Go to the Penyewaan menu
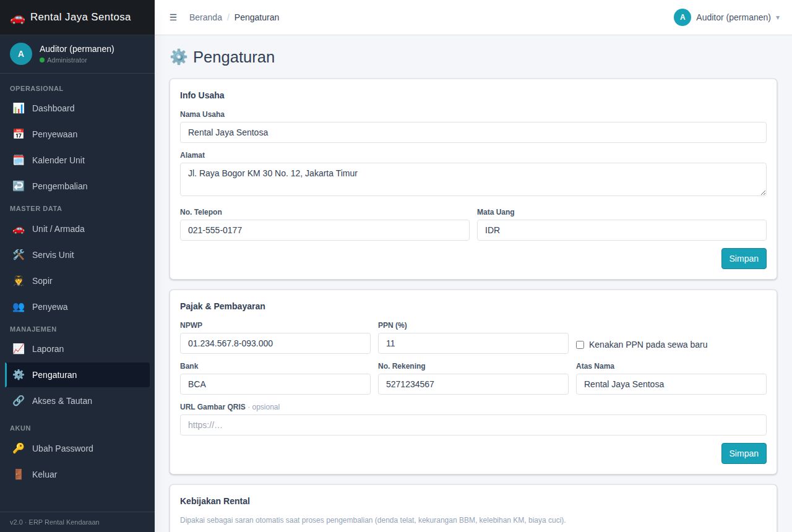 (77, 134)
